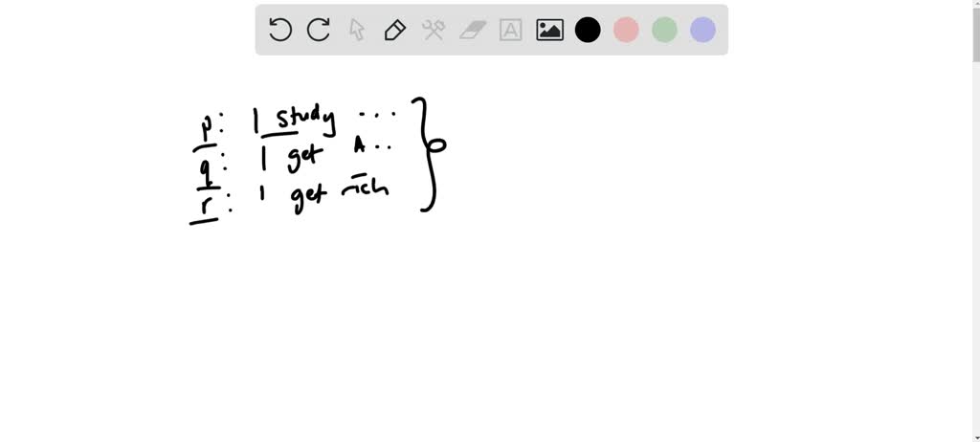Select the pointer selection tool
The width and height of the screenshot is (980, 442).
click(x=357, y=30)
